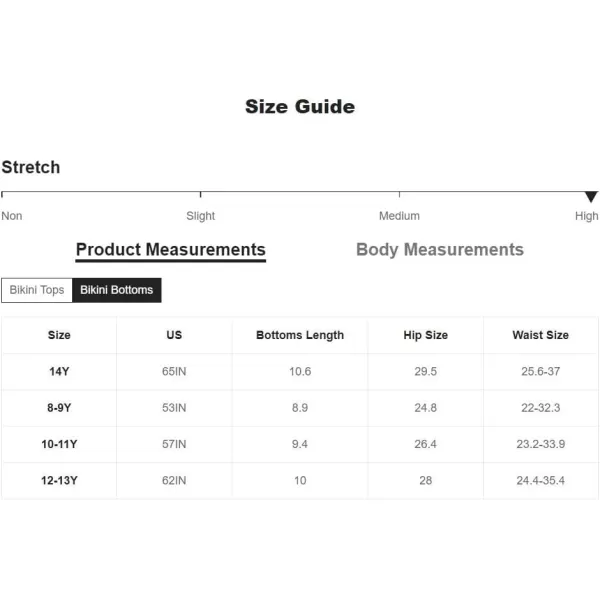Click the '62IN' US value

pyautogui.click(x=174, y=480)
